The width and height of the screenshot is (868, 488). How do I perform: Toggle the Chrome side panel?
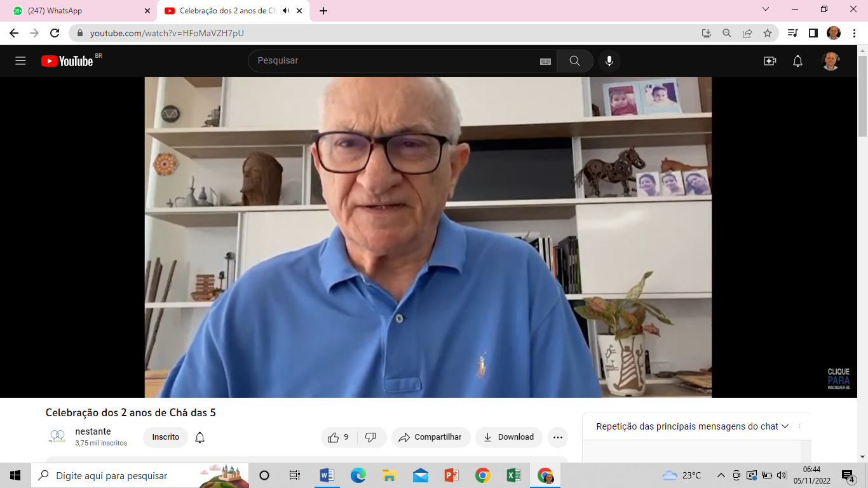(813, 33)
